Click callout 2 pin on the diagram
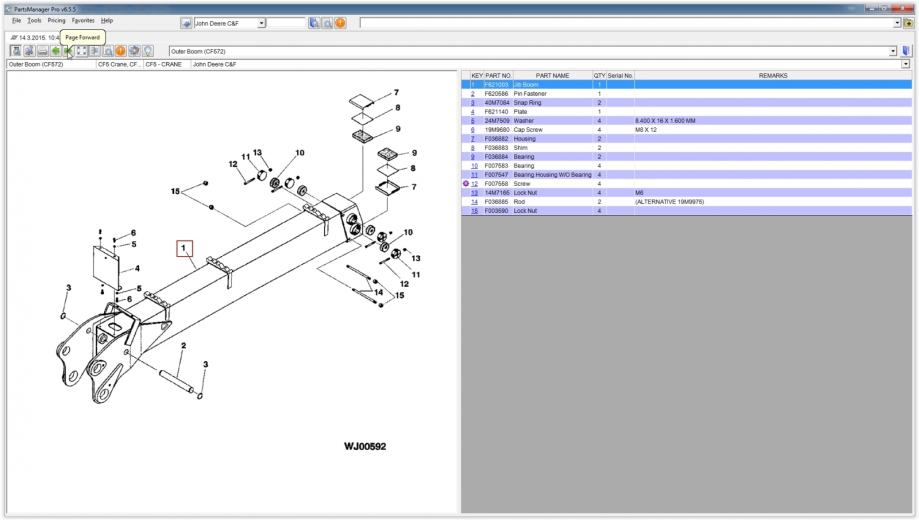Image resolution: width=919 pixels, height=520 pixels. 183,346
